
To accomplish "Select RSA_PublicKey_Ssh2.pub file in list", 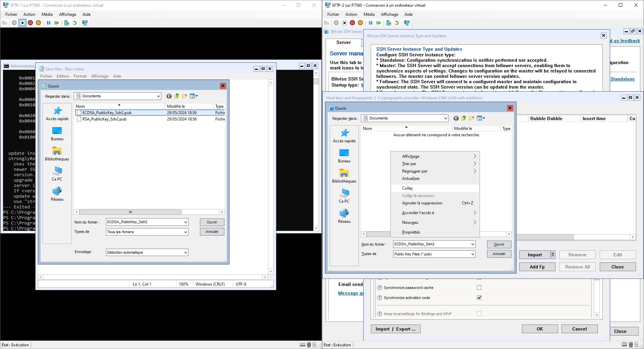I will tap(104, 119).
